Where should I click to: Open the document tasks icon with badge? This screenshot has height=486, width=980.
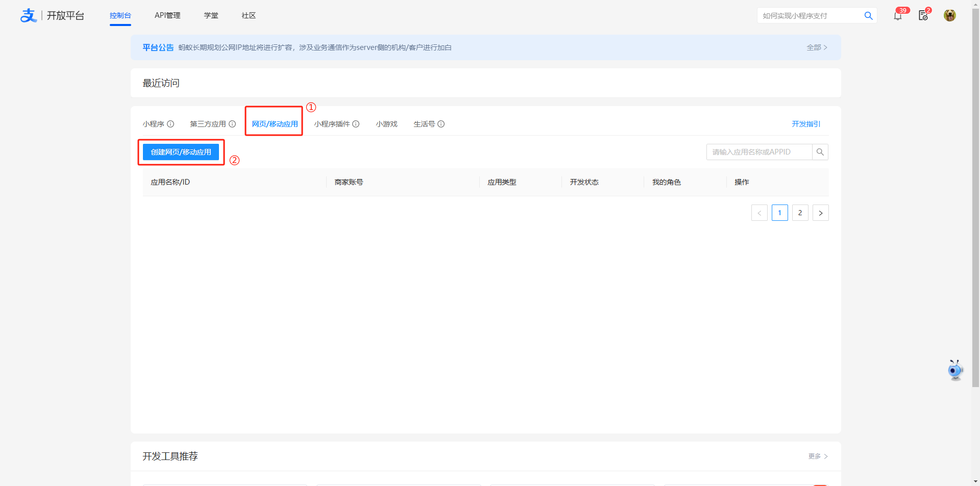[x=923, y=16]
